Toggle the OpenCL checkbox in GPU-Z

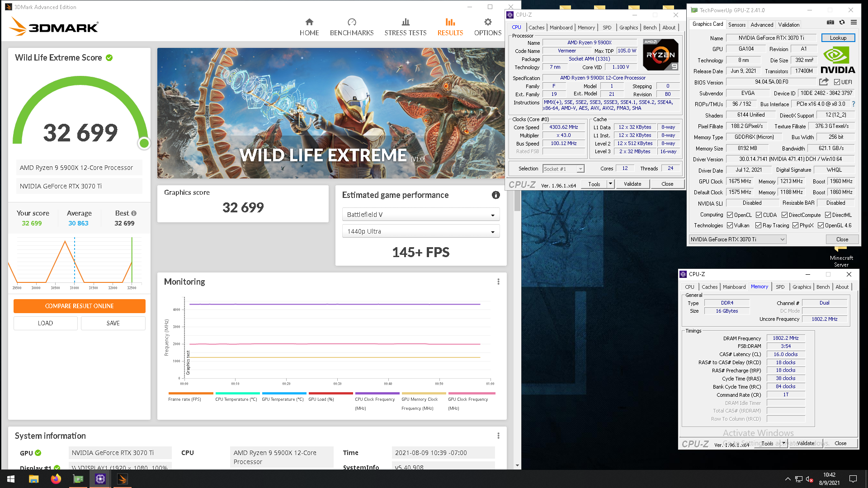pyautogui.click(x=730, y=215)
